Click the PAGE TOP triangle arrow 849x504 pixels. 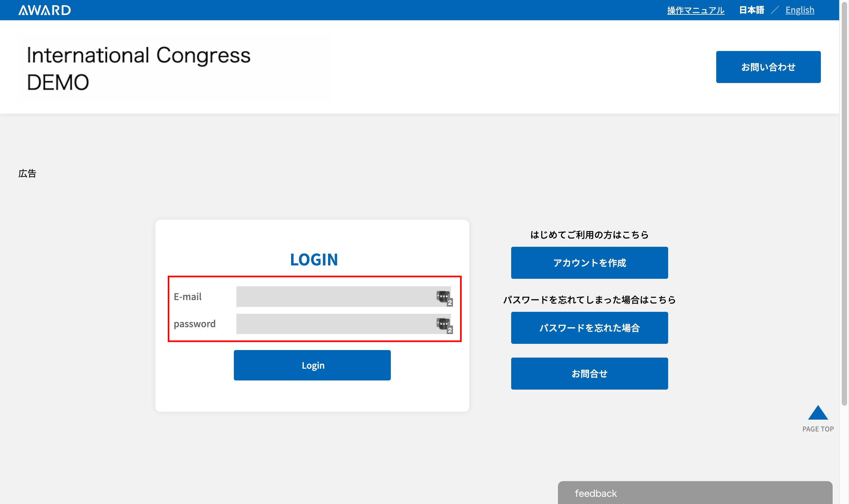click(x=818, y=412)
